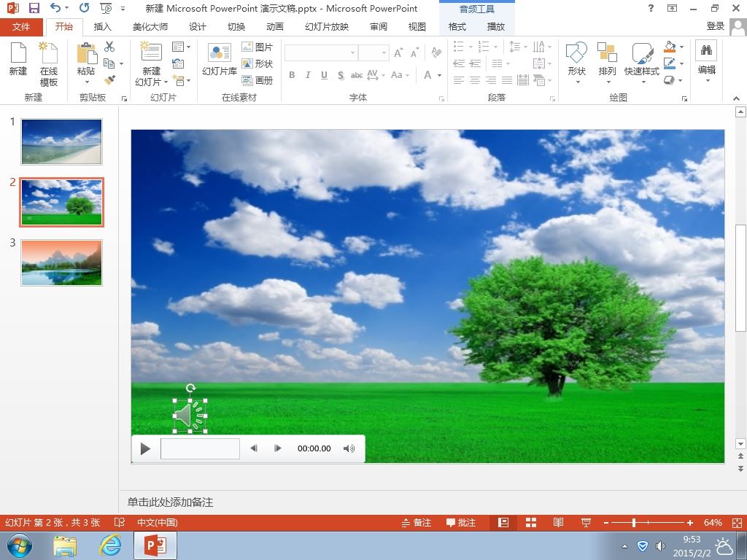The height and width of the screenshot is (560, 747).
Task: Click the Copy icon in clipboard group
Action: click(109, 63)
